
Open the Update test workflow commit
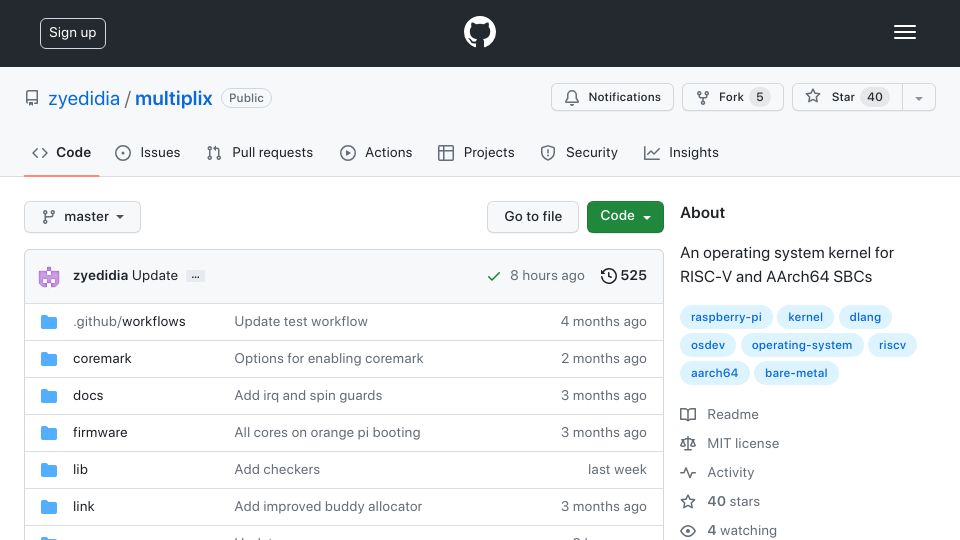point(301,321)
